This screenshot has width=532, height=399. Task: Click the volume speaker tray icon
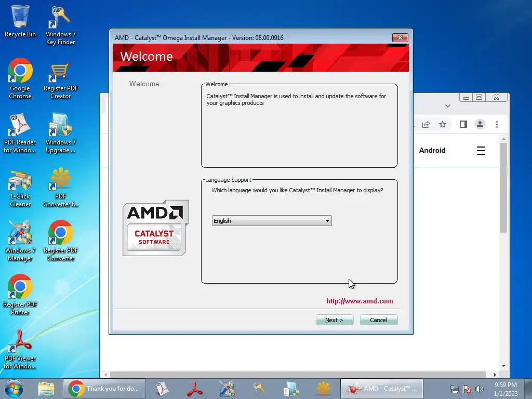[479, 389]
